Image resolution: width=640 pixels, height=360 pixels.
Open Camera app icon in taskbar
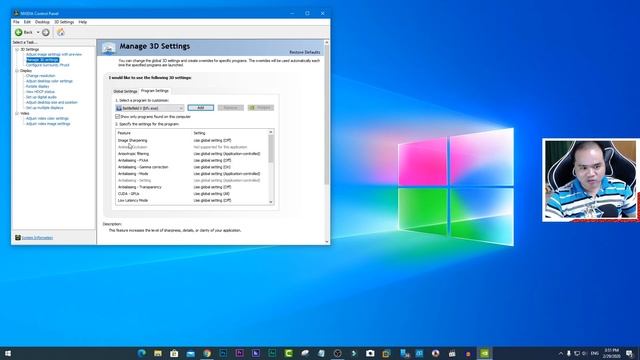pos(370,353)
